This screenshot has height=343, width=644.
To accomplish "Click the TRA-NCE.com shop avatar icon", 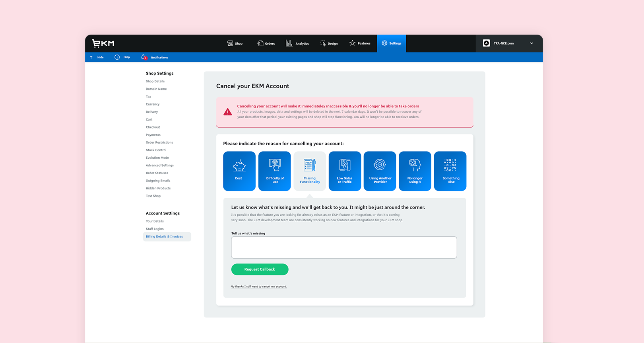I will 486,43.
